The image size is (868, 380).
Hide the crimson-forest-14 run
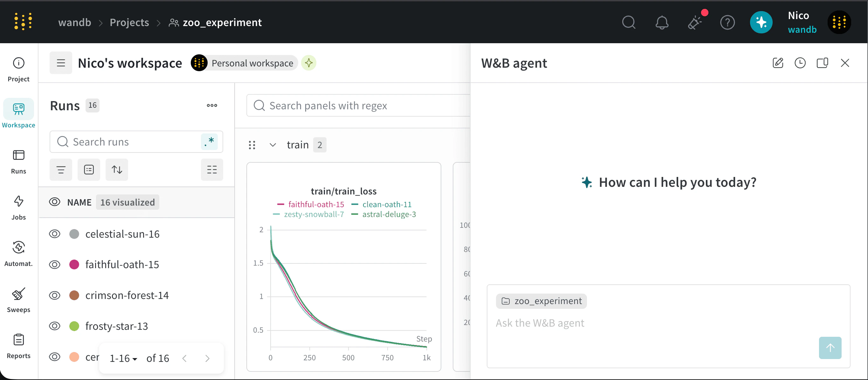point(55,295)
